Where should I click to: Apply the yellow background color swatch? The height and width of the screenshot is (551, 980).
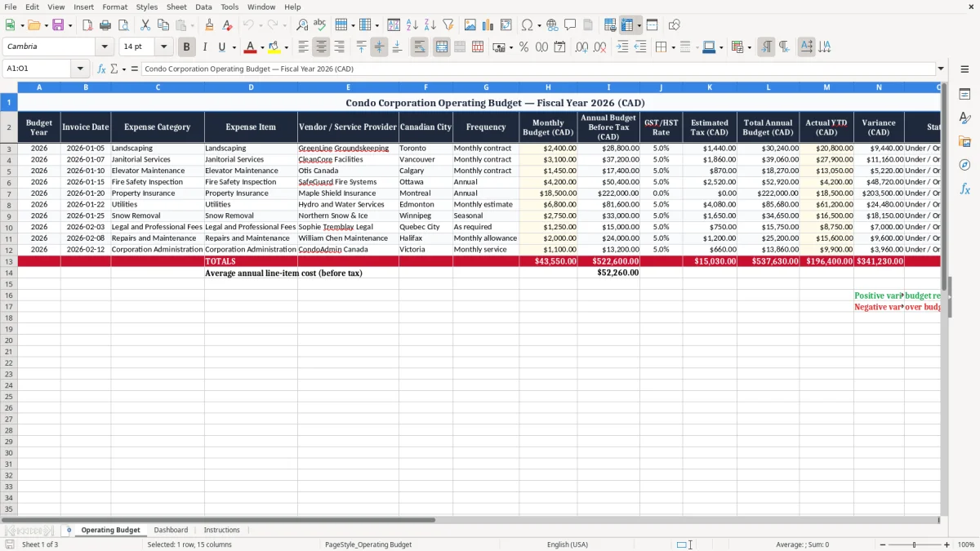click(x=274, y=47)
